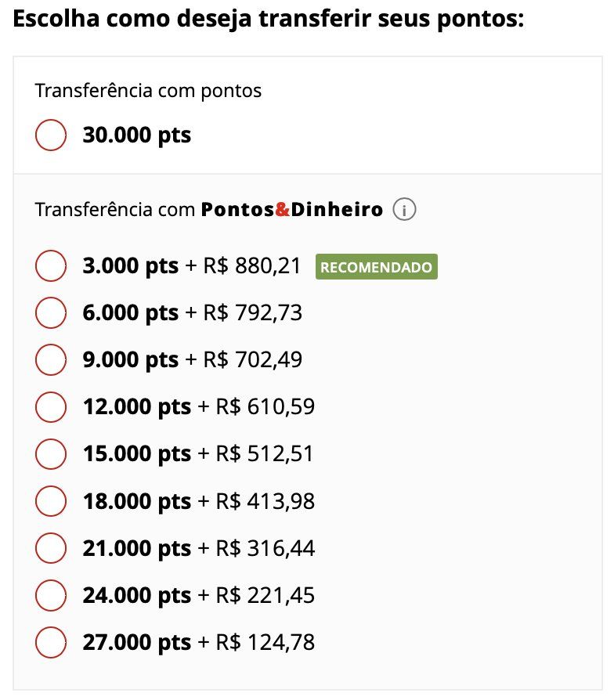Screen dimensions: 614x700
Task: Click the R$ 512,51 price text
Action: [265, 453]
